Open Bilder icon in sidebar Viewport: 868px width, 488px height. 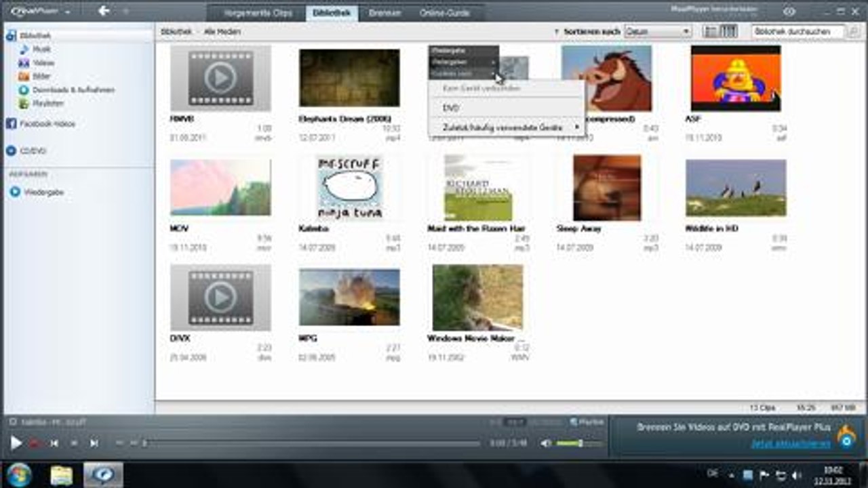[24, 77]
